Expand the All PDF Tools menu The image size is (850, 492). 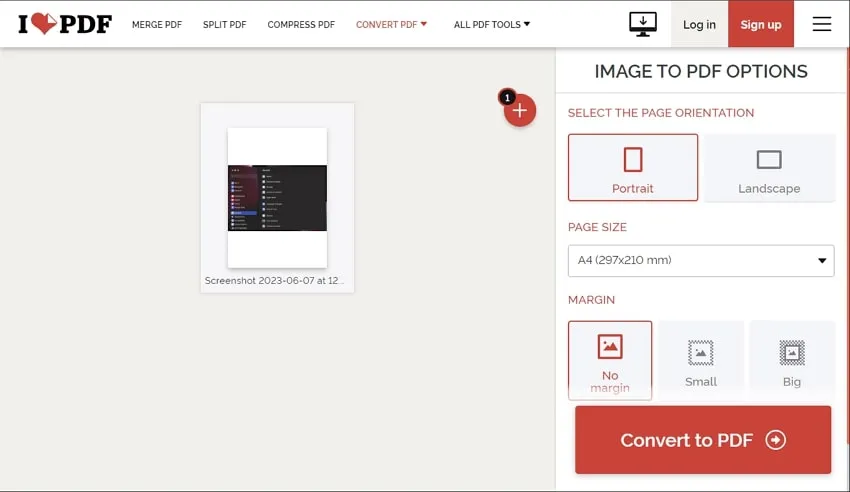tap(492, 24)
